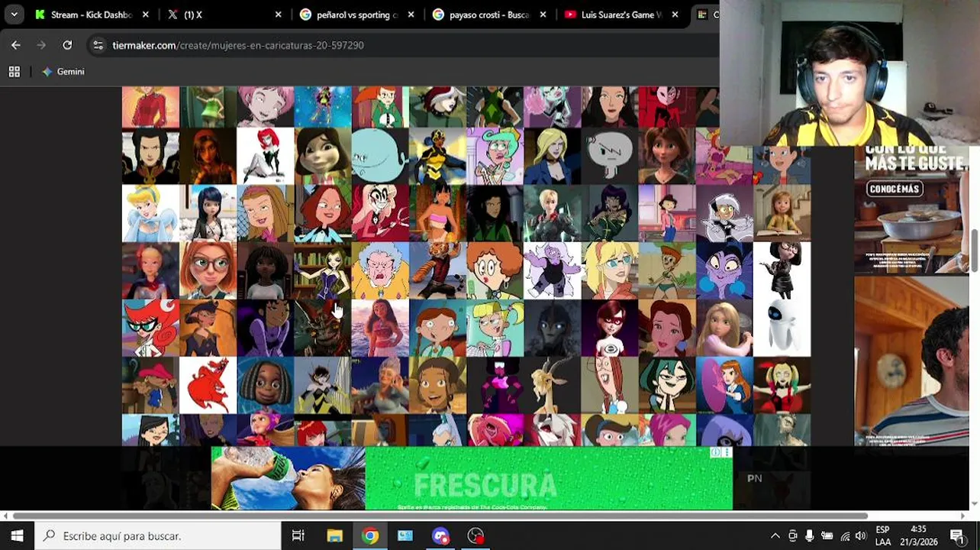The height and width of the screenshot is (550, 980).
Task: Focus the Windows taskbar search box
Action: [158, 536]
